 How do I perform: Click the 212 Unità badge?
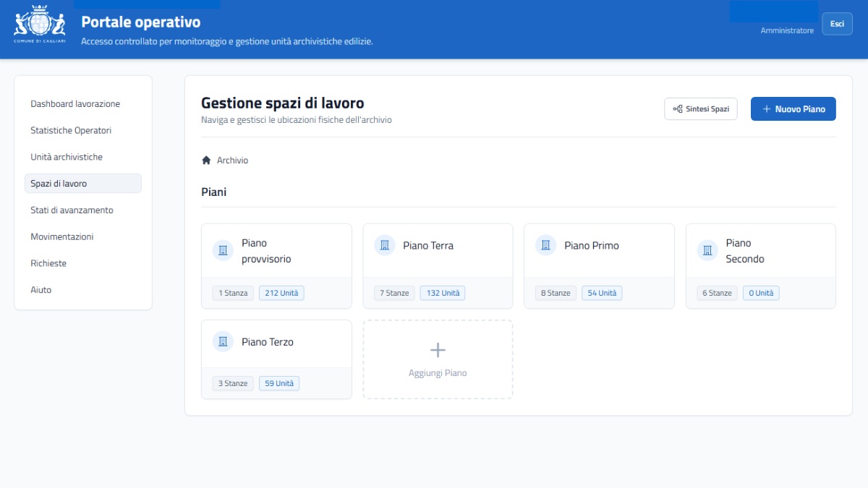(281, 293)
